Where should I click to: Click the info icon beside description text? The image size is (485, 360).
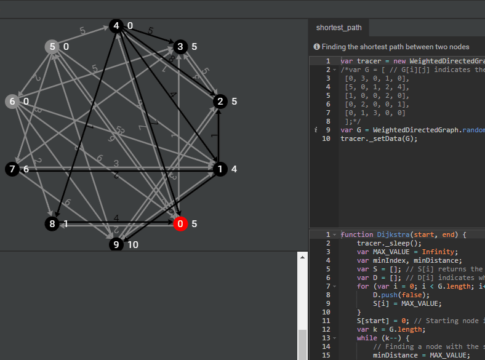(316, 47)
